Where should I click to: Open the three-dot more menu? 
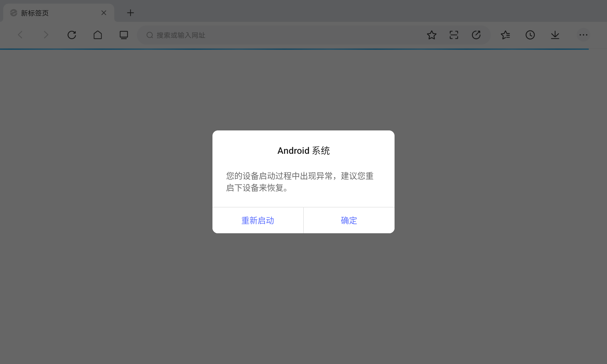tap(583, 35)
